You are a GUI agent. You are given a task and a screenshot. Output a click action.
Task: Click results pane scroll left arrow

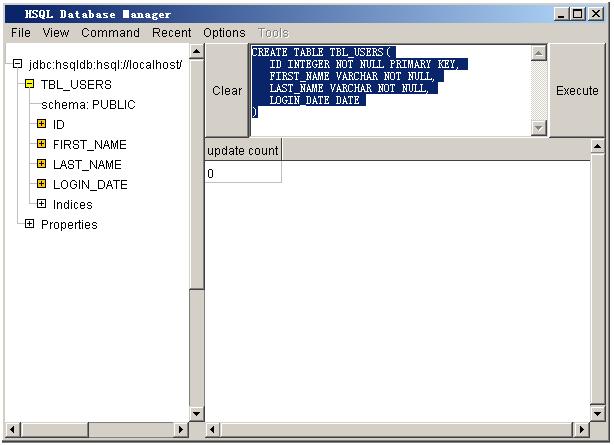[x=213, y=429]
